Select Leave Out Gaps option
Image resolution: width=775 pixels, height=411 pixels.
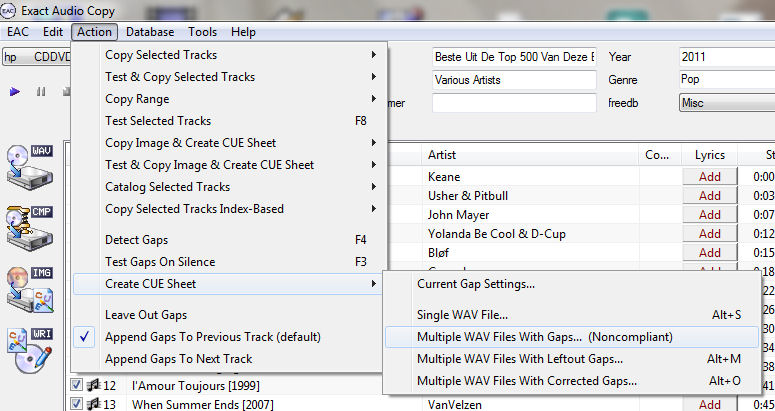coord(227,315)
